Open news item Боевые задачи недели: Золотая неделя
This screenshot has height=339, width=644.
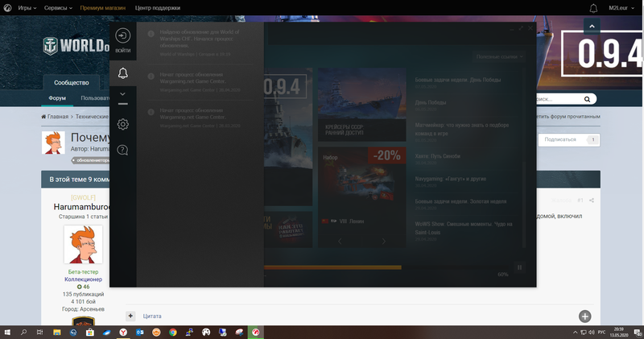click(x=460, y=201)
